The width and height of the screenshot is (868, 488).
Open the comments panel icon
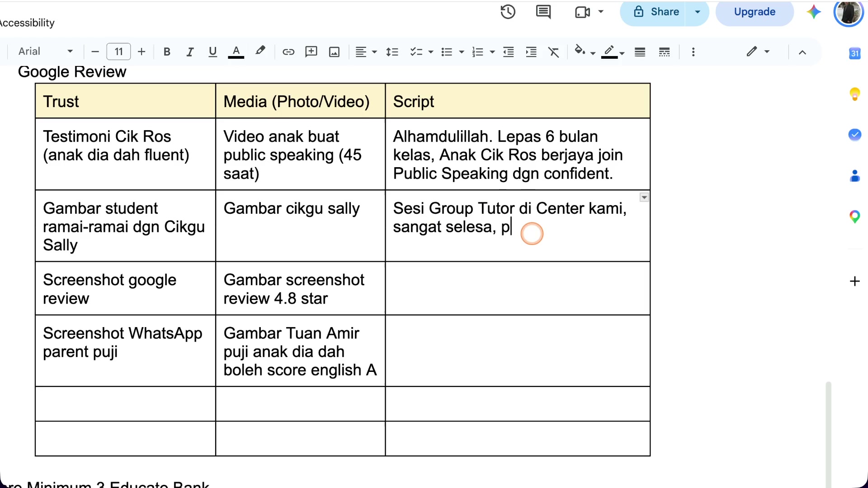543,12
